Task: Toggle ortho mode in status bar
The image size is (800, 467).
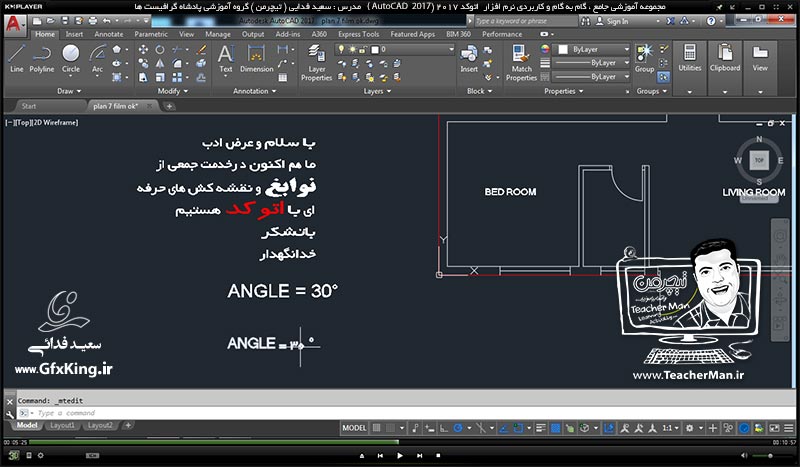Action: click(444, 428)
